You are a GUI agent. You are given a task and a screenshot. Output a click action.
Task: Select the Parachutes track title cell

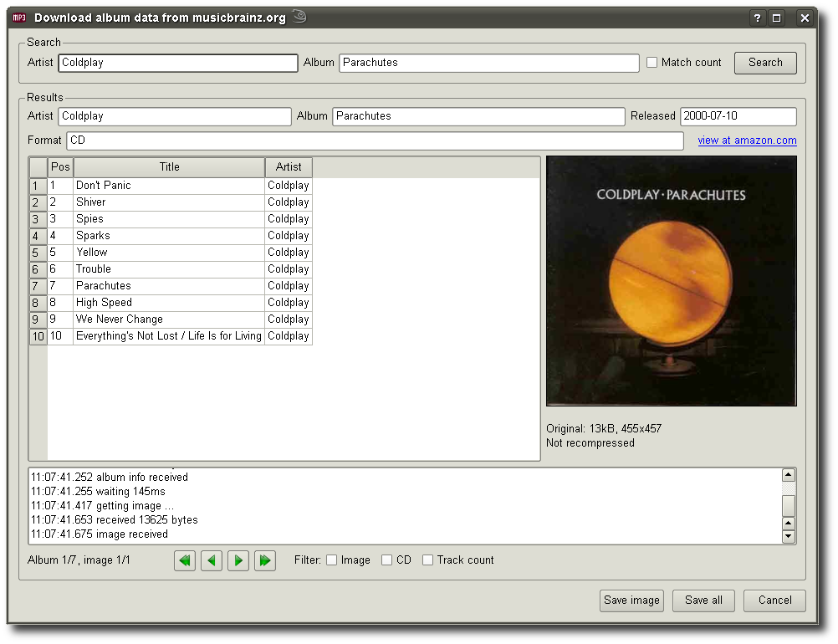169,285
